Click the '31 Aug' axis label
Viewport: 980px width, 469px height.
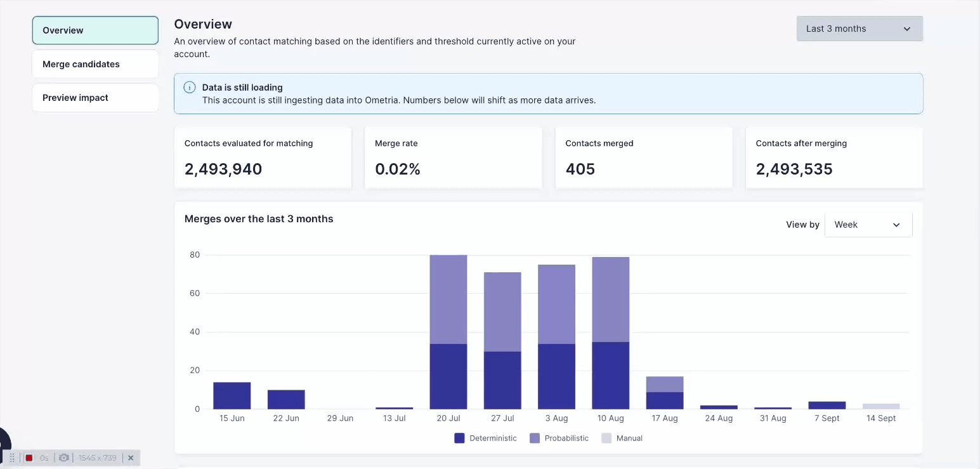pyautogui.click(x=773, y=418)
